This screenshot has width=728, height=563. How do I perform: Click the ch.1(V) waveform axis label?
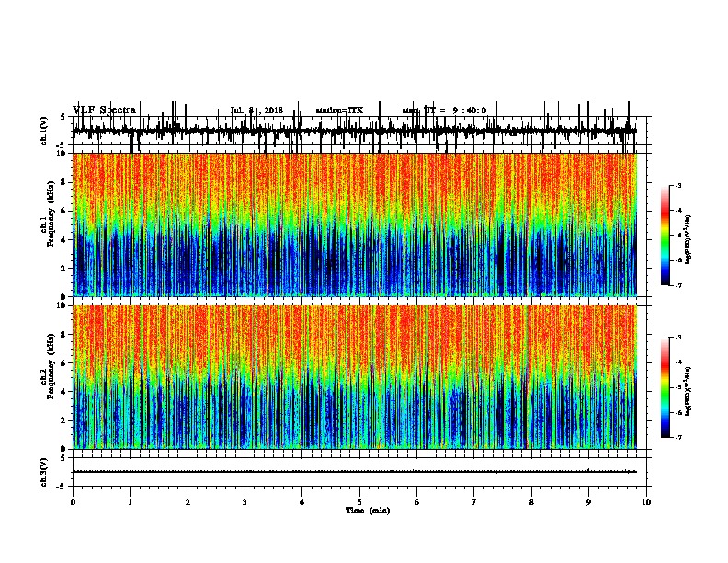(44, 131)
